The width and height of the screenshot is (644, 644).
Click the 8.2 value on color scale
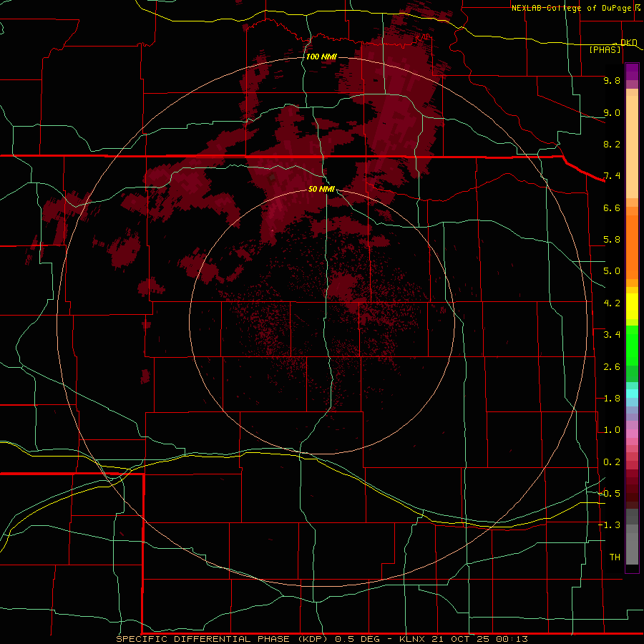[612, 144]
